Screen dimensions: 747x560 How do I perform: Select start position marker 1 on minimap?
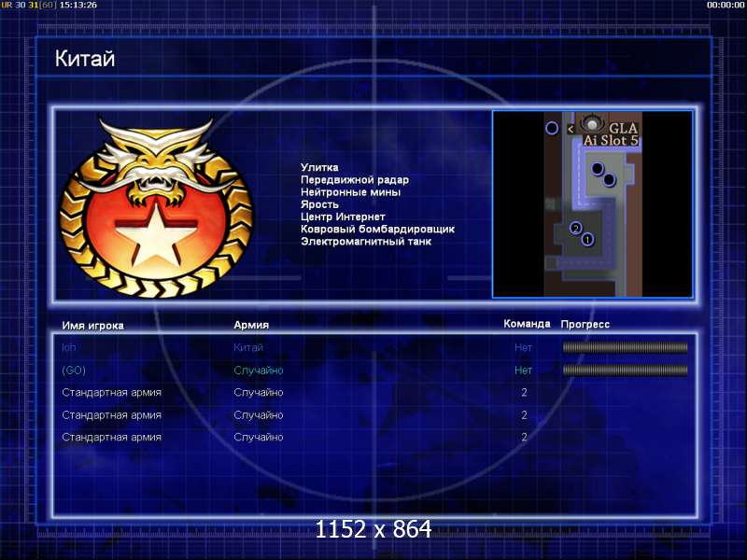587,239
